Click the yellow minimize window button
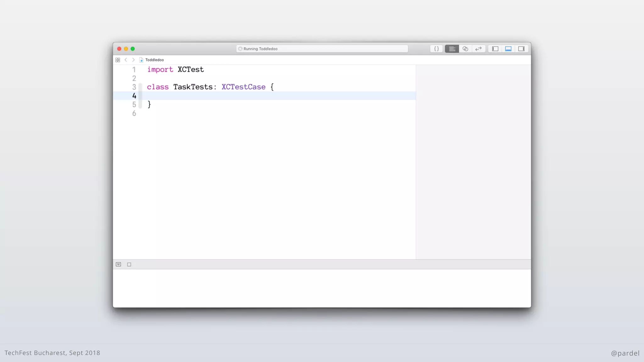Image resolution: width=644 pixels, height=362 pixels. click(126, 49)
